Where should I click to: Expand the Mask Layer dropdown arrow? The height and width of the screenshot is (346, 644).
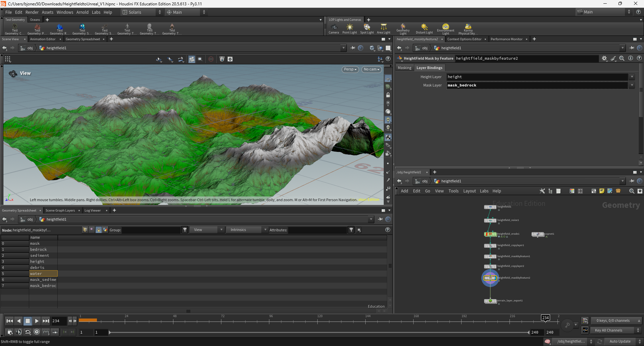[632, 85]
